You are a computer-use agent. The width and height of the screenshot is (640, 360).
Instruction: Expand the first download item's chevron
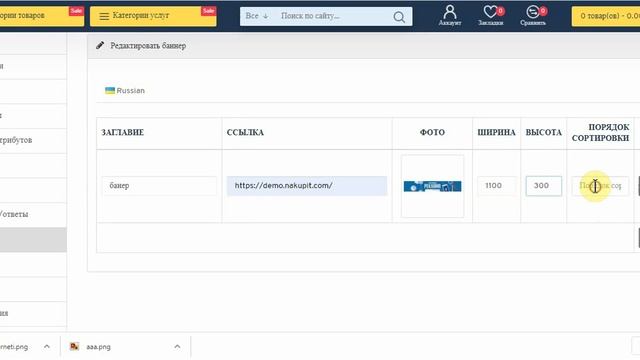[x=47, y=347]
